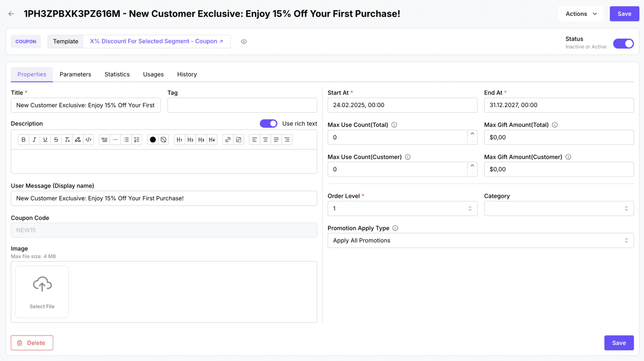
Task: Insert a hyperlink
Action: click(x=228, y=140)
